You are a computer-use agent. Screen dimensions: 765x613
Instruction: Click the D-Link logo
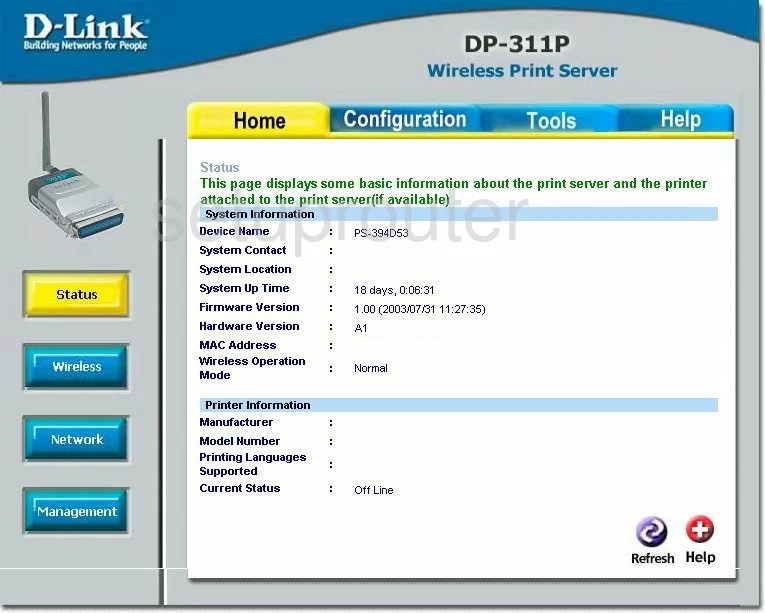click(85, 32)
